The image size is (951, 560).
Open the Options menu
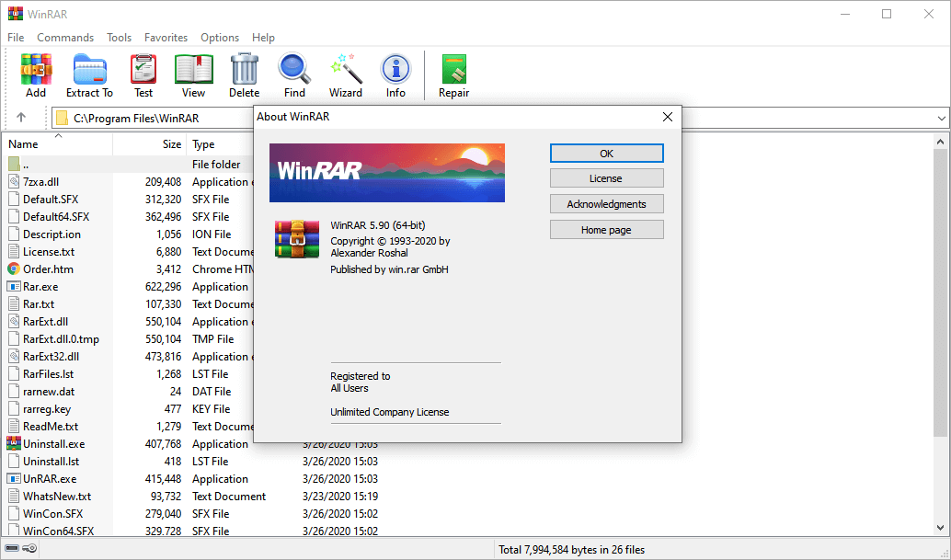(220, 38)
